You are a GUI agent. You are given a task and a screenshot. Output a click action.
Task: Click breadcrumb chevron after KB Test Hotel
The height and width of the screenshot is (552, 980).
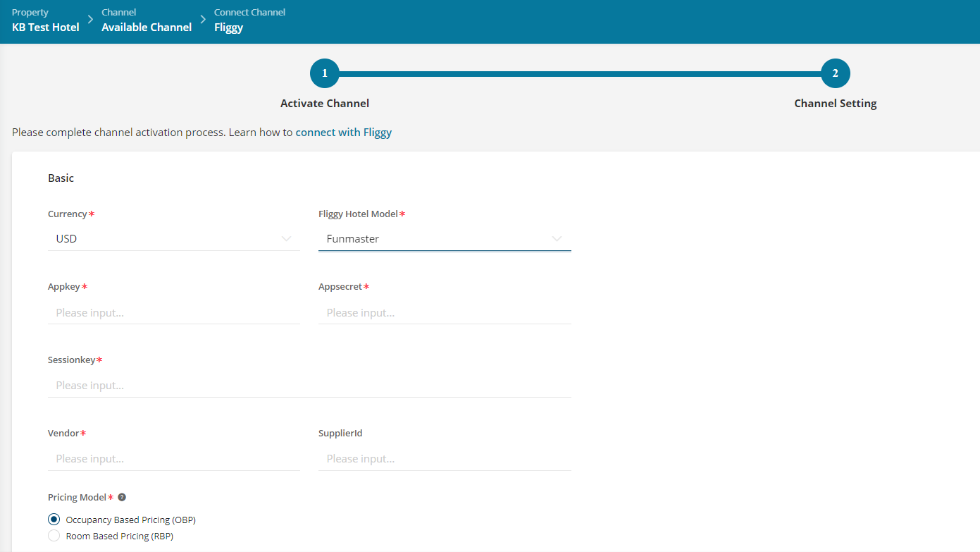point(90,20)
